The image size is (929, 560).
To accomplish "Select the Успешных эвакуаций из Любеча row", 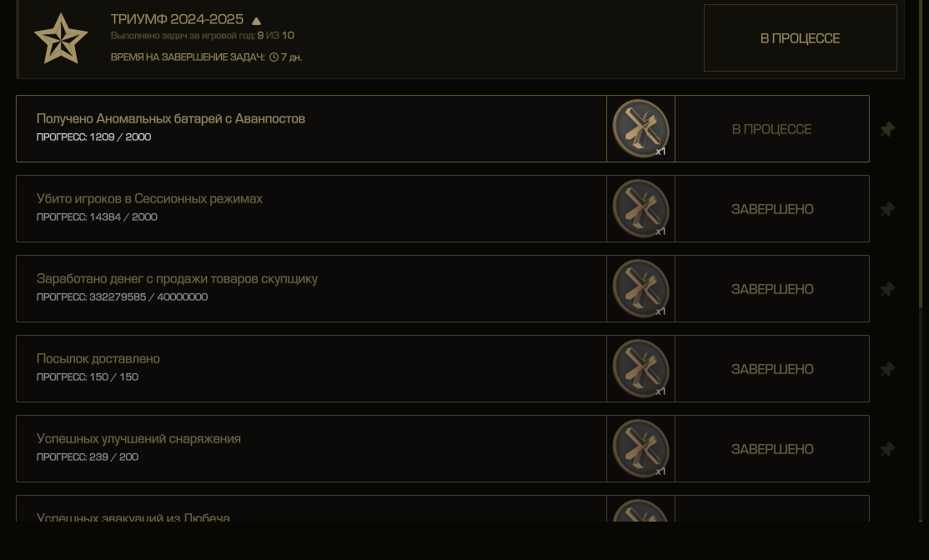I will tap(443, 508).
